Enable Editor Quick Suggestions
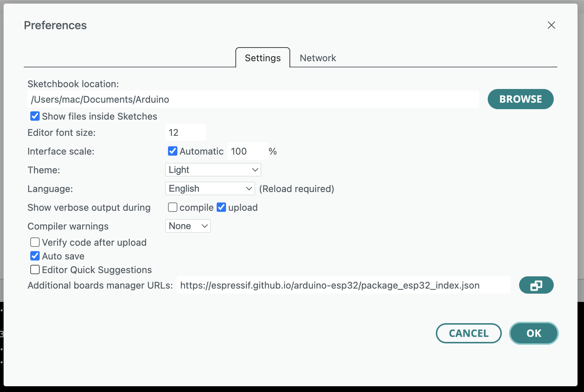 click(x=35, y=269)
